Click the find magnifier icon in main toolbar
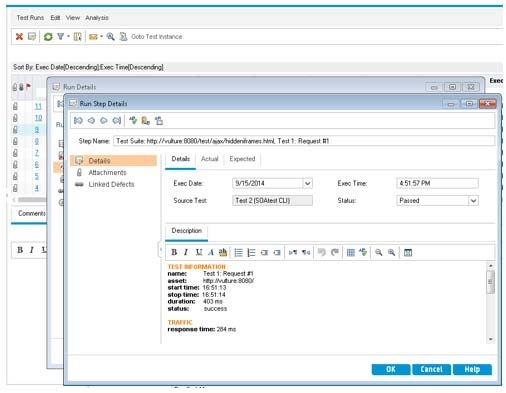506x393 pixels. point(110,36)
